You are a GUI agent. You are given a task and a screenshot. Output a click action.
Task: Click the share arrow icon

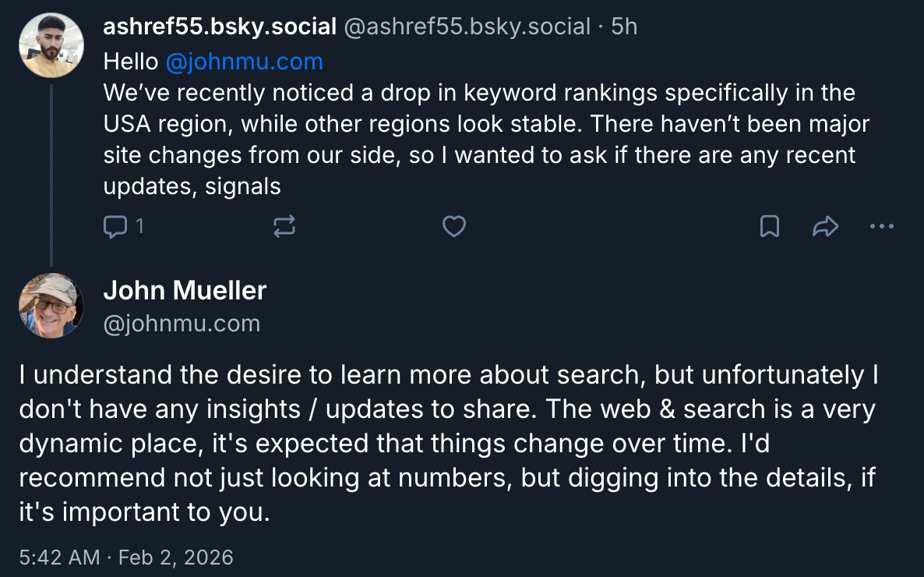pos(825,227)
